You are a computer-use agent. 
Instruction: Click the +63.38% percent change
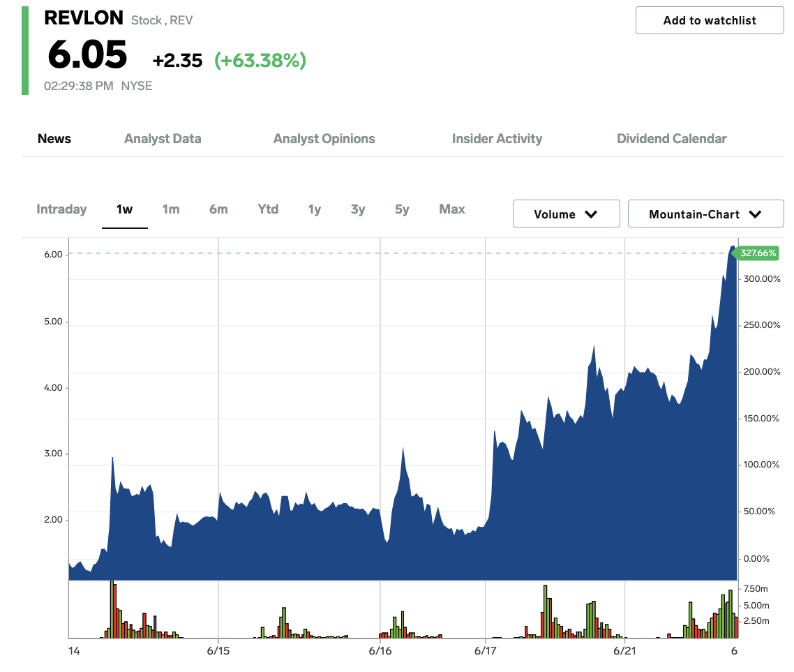(260, 60)
